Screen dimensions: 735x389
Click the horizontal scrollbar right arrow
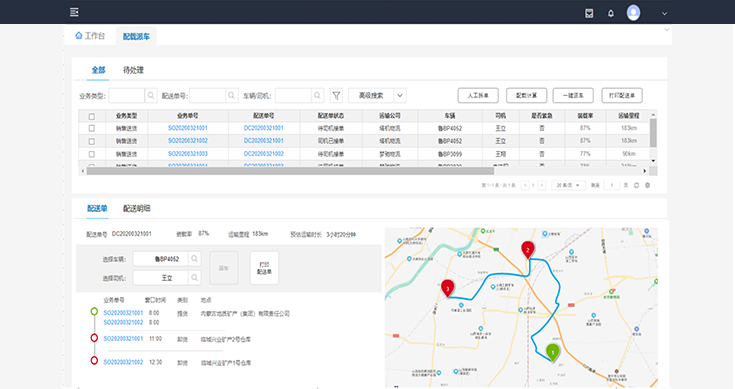[645, 171]
